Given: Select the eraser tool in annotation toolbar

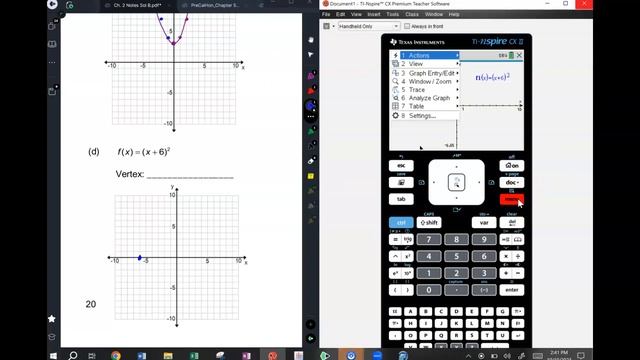Looking at the screenshot, I should point(311,161).
